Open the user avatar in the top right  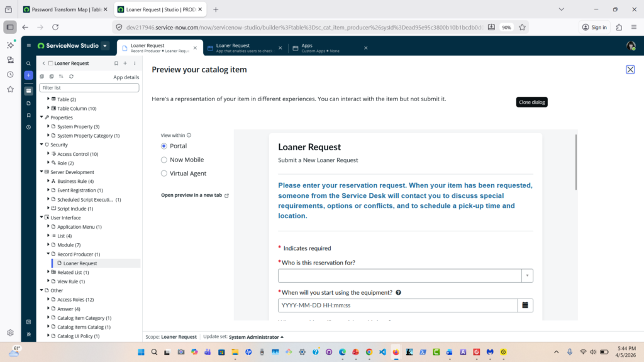point(631,46)
